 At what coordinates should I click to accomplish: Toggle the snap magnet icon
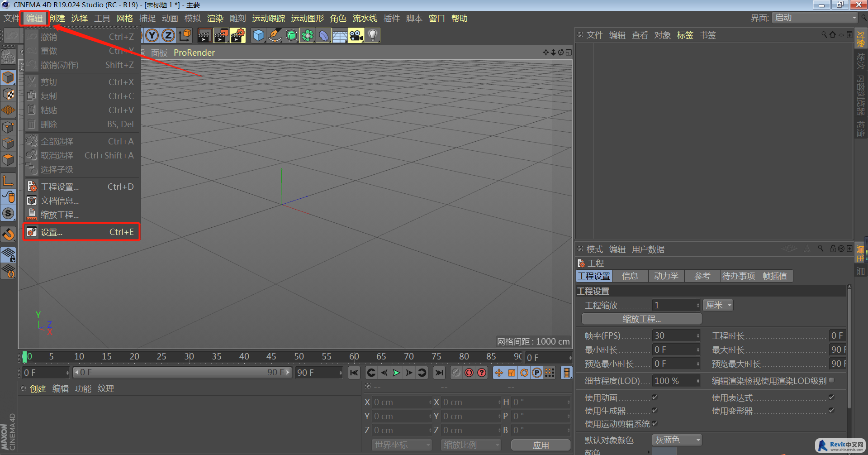pos(8,235)
